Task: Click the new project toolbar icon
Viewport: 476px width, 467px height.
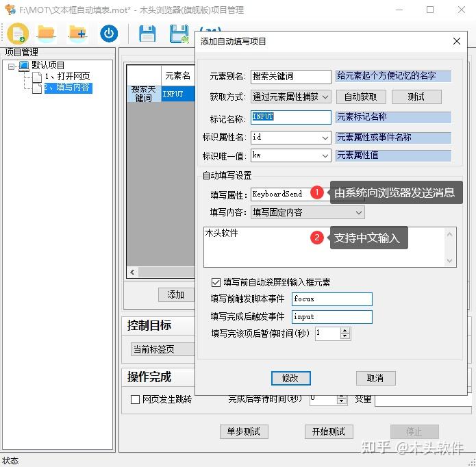Action: tap(18, 34)
